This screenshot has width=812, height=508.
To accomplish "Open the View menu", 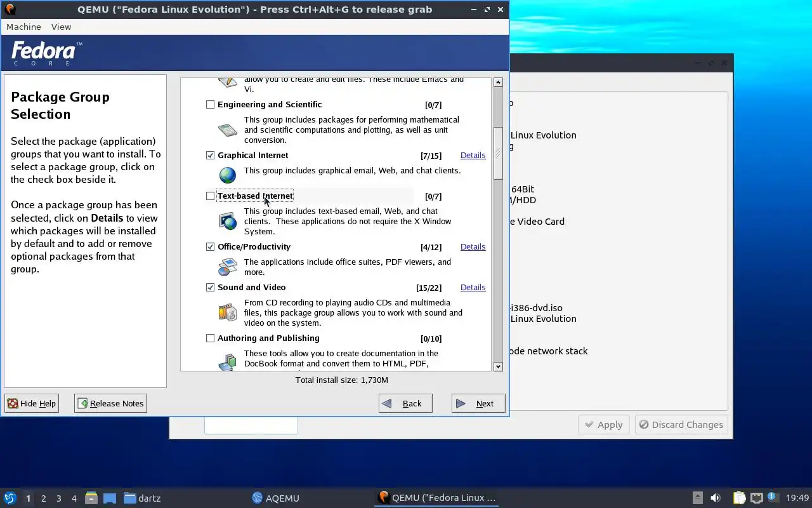I will (x=61, y=27).
